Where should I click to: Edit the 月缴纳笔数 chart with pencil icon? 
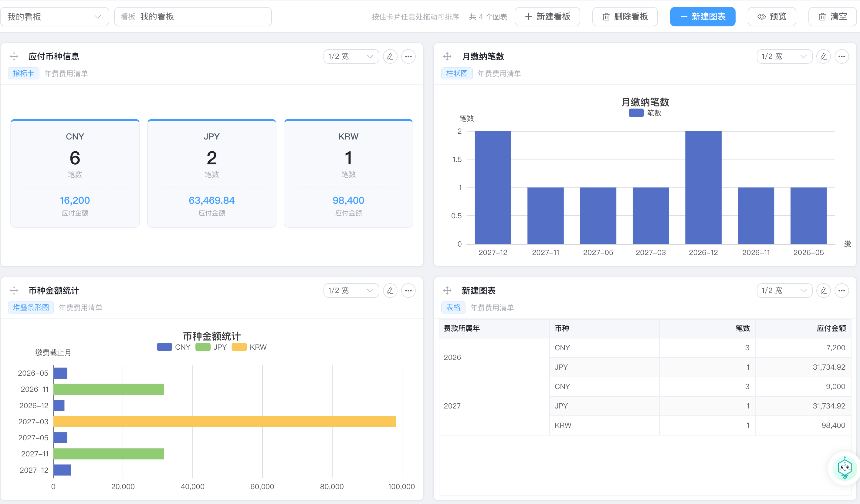point(823,56)
